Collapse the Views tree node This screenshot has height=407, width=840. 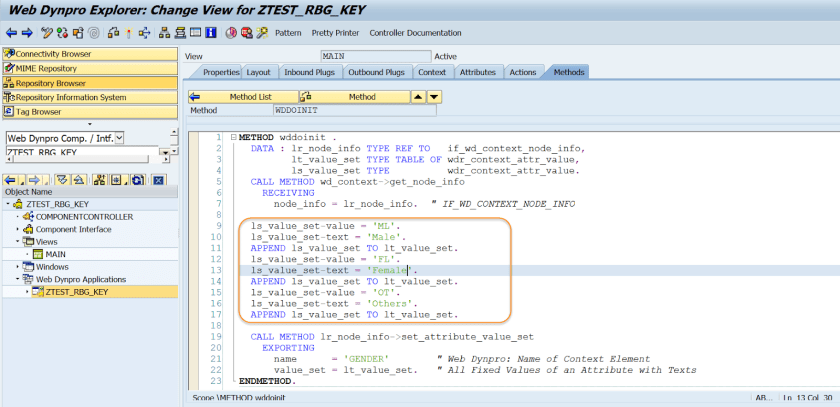(19, 241)
